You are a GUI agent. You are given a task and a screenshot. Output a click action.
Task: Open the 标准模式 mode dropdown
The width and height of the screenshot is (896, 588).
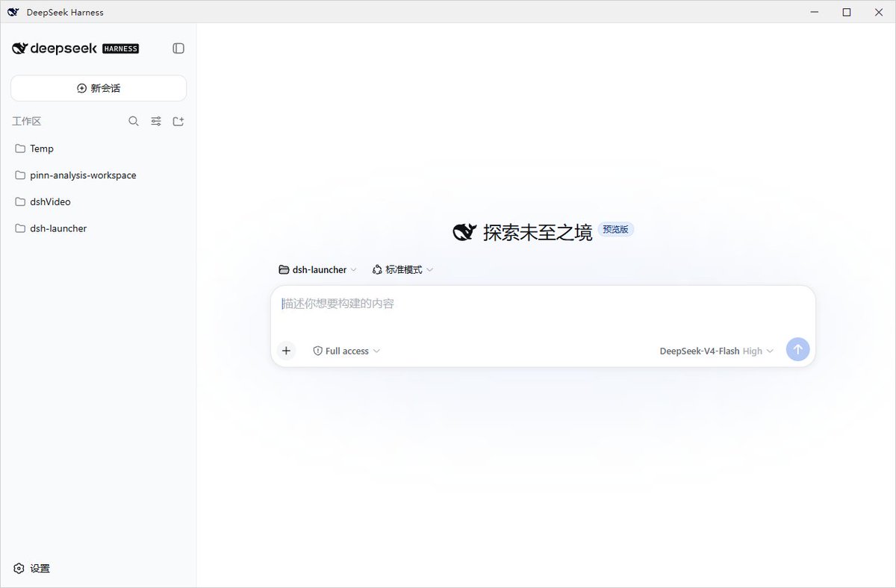pos(403,269)
